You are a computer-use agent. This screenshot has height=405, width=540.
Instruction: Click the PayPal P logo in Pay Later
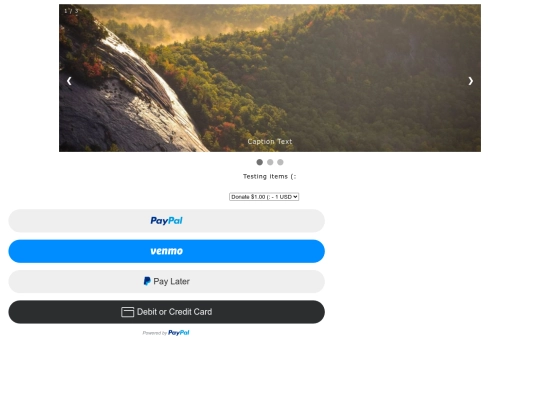147,281
